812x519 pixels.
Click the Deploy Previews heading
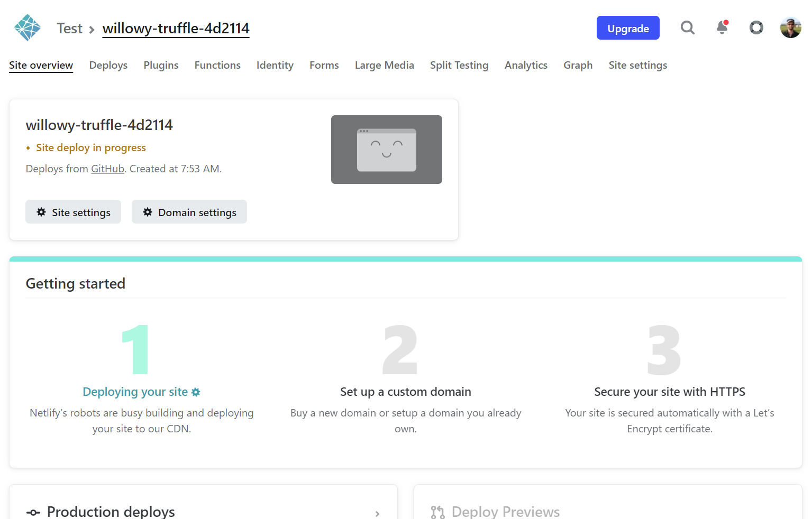tap(506, 512)
